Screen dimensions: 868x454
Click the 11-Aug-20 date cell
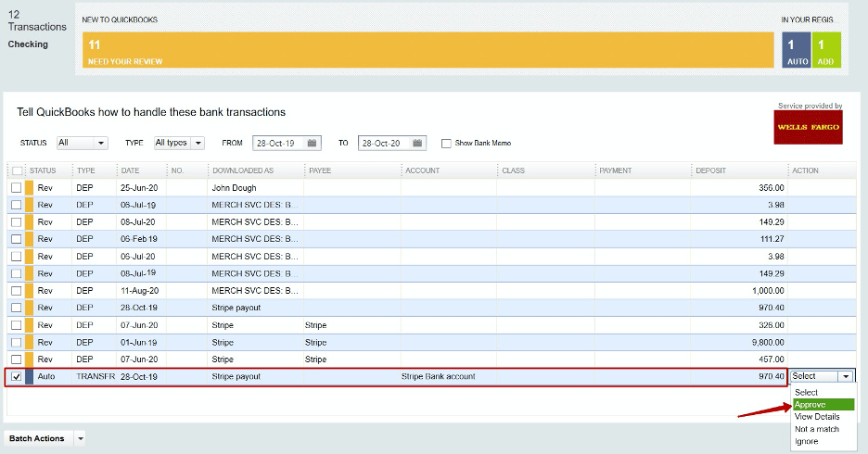tap(139, 291)
